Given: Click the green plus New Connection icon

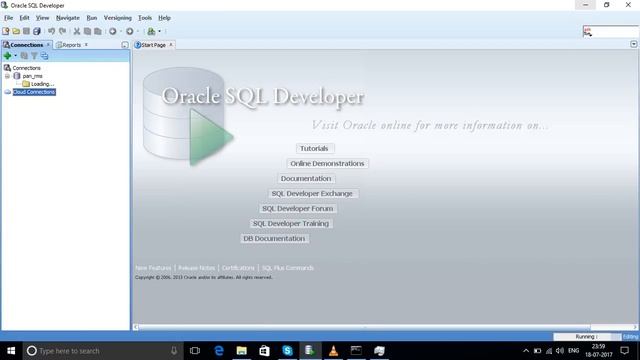Looking at the screenshot, I should pyautogui.click(x=7, y=56).
